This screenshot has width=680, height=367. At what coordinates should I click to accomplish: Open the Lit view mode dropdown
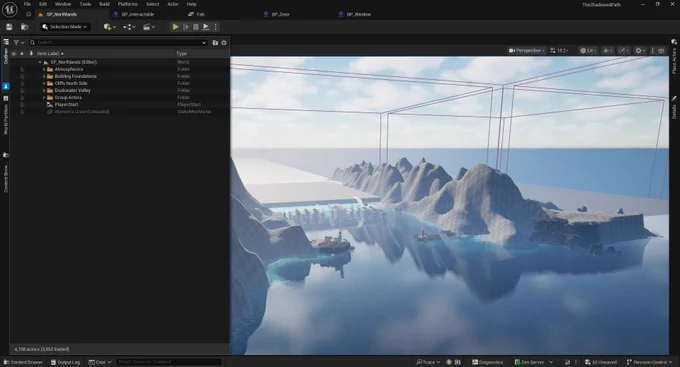tap(588, 51)
